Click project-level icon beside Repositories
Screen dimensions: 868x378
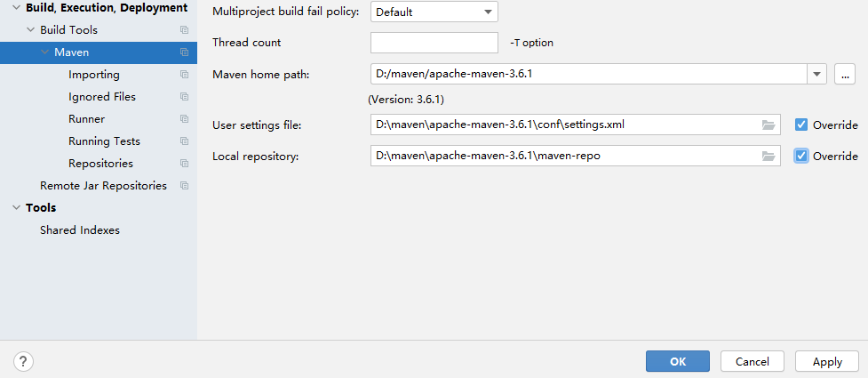(185, 164)
